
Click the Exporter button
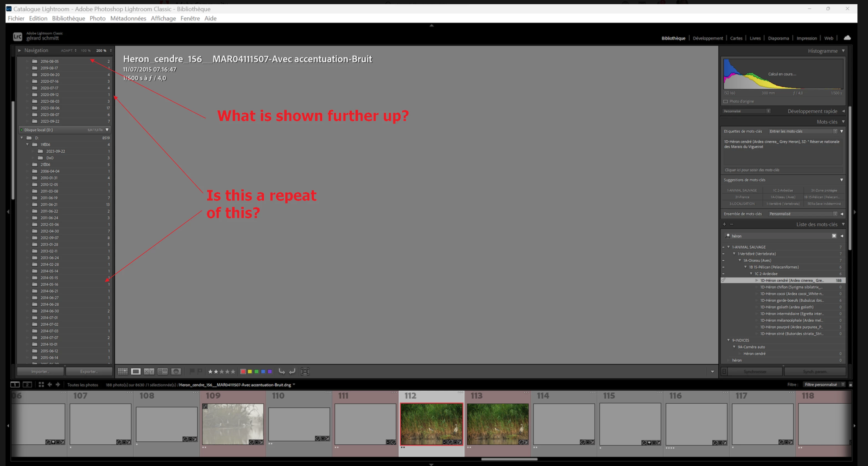(x=89, y=371)
